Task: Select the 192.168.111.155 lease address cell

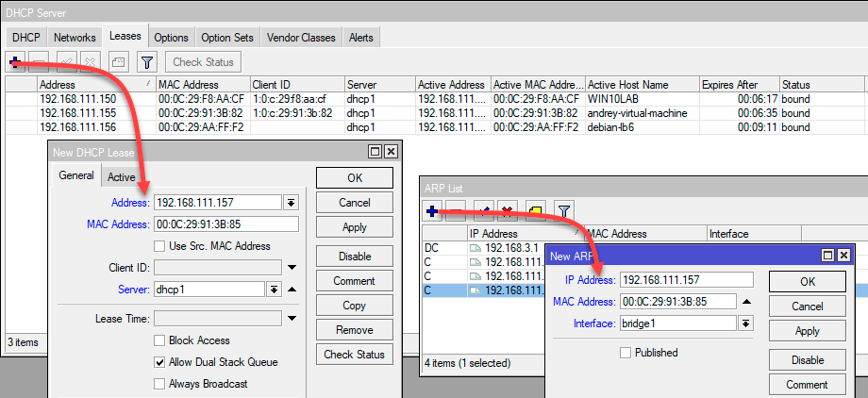Action: pos(97,113)
